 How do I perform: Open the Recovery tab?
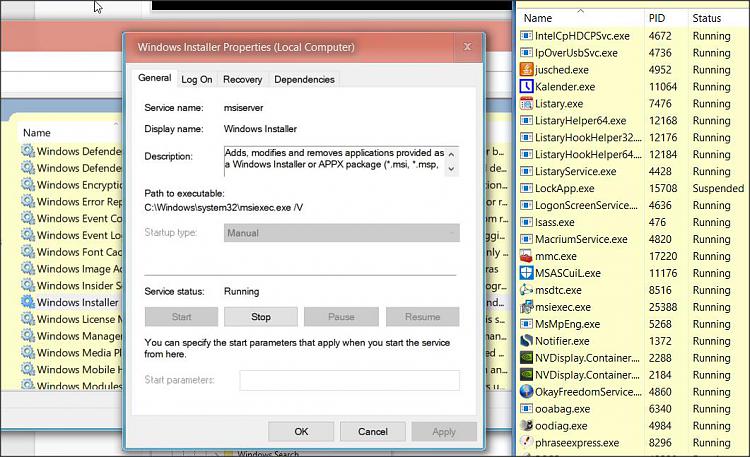243,79
